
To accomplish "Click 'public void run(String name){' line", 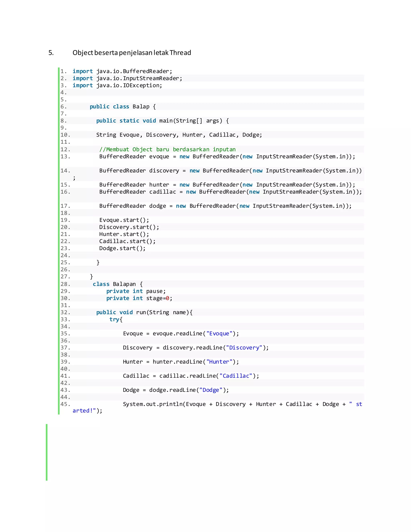I will tap(144, 312).
